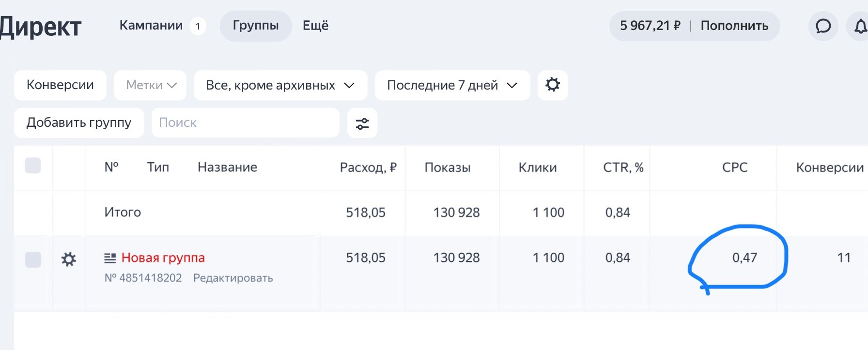This screenshot has height=350, width=868.
Task: Open the Ещё menu
Action: (315, 26)
